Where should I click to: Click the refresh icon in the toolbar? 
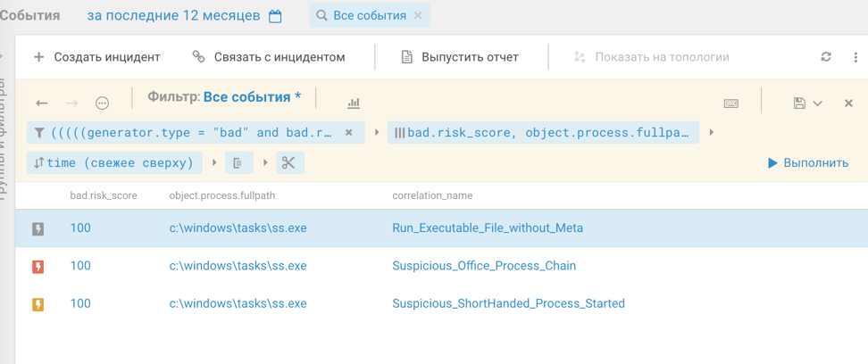pos(826,57)
